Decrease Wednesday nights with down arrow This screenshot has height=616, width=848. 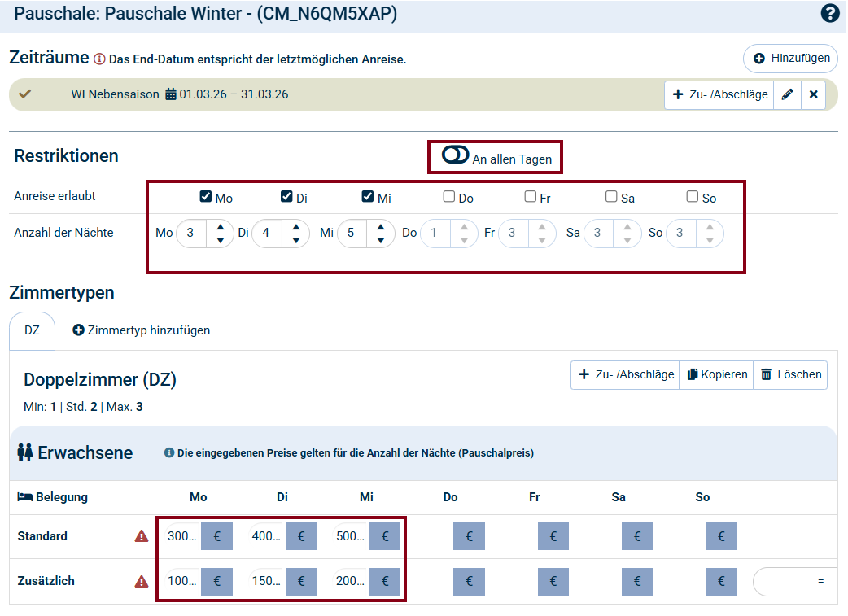[x=380, y=240]
